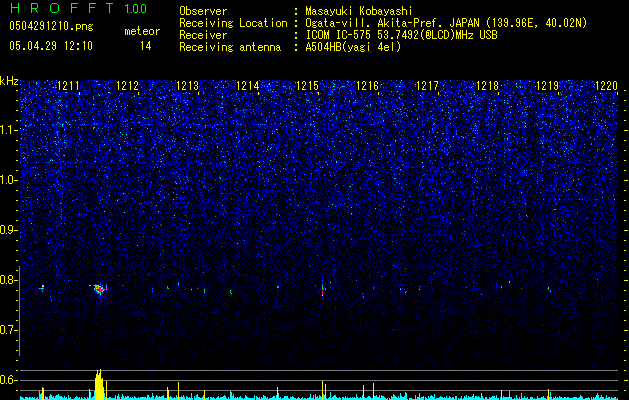The width and height of the screenshot is (629, 400).
Task: Click the 0.9 kHz axis label
Action: [x=9, y=230]
